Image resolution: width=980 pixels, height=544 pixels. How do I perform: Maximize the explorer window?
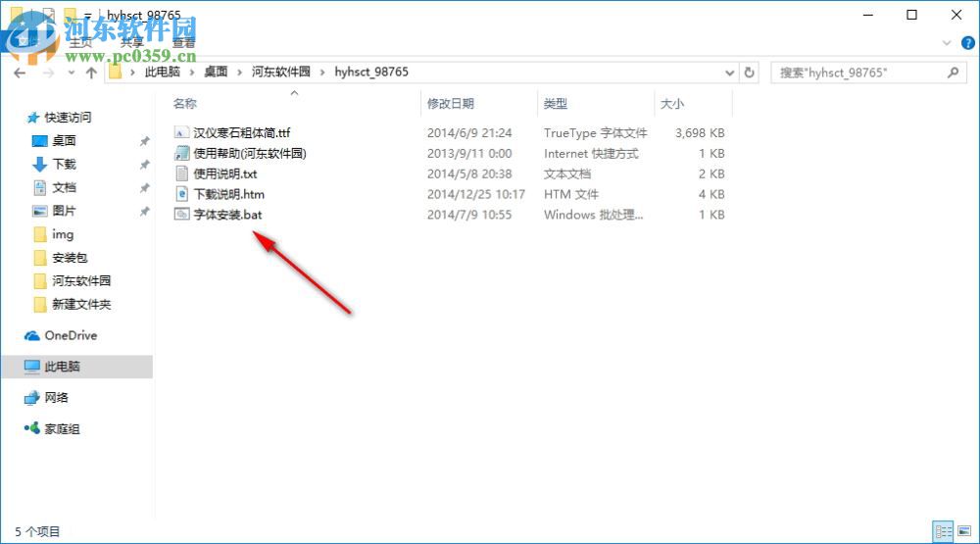point(911,15)
